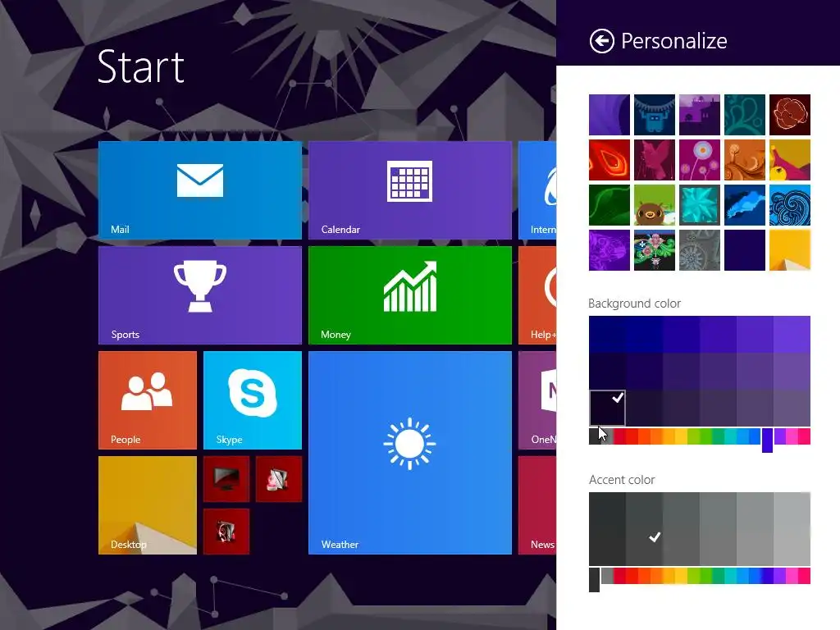Go back from the Personalize panel
The height and width of the screenshot is (630, 840).
point(601,41)
